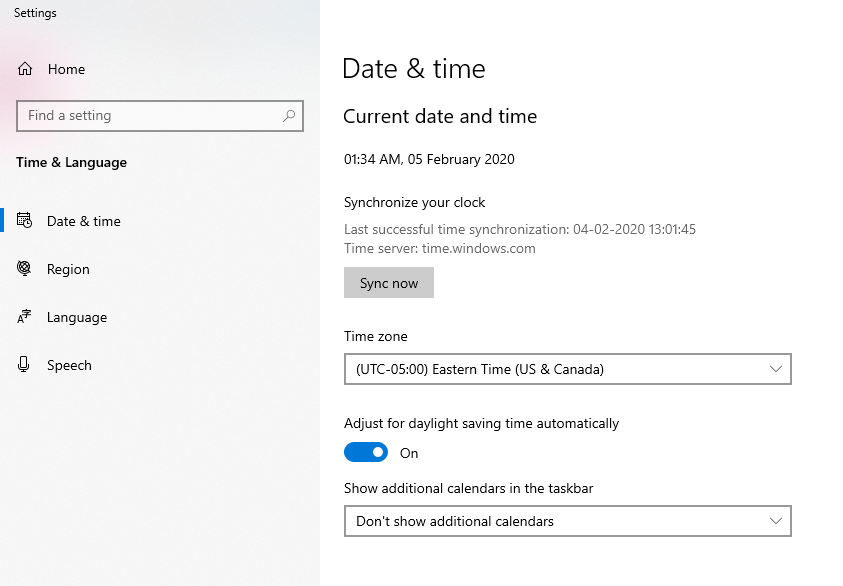
Task: Click the magnifier icon in search box
Action: [x=289, y=116]
